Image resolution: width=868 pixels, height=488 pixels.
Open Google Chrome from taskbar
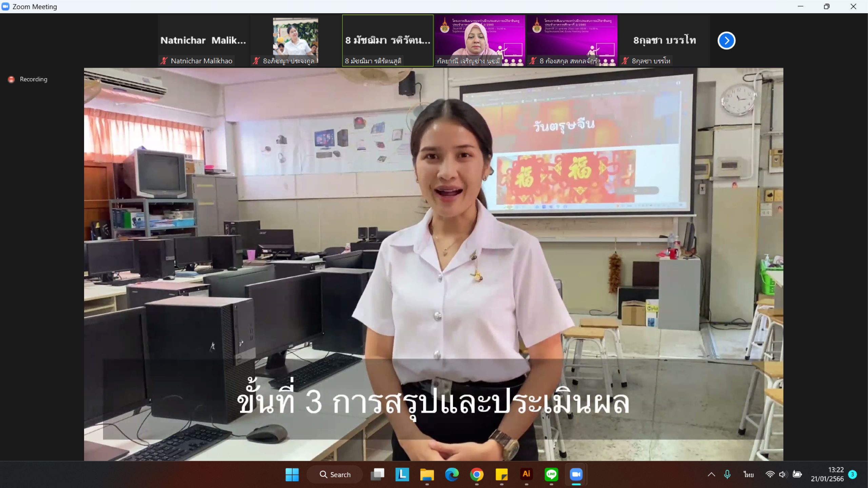(x=477, y=474)
